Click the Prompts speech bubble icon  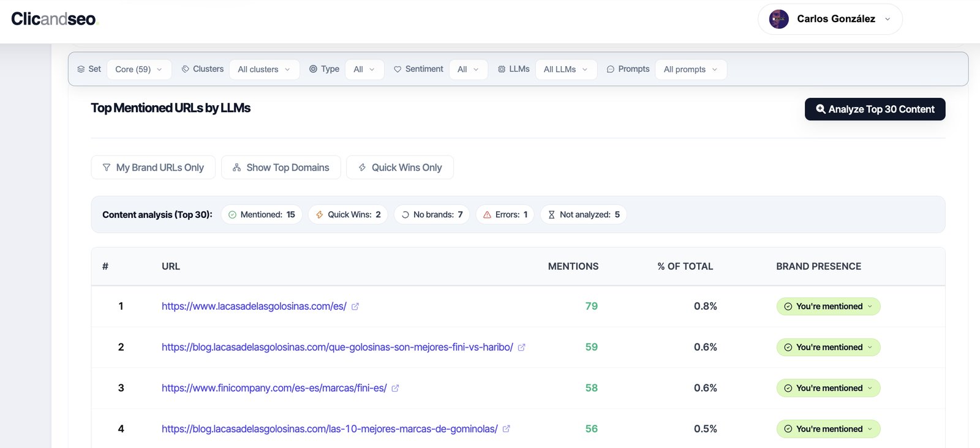(611, 69)
